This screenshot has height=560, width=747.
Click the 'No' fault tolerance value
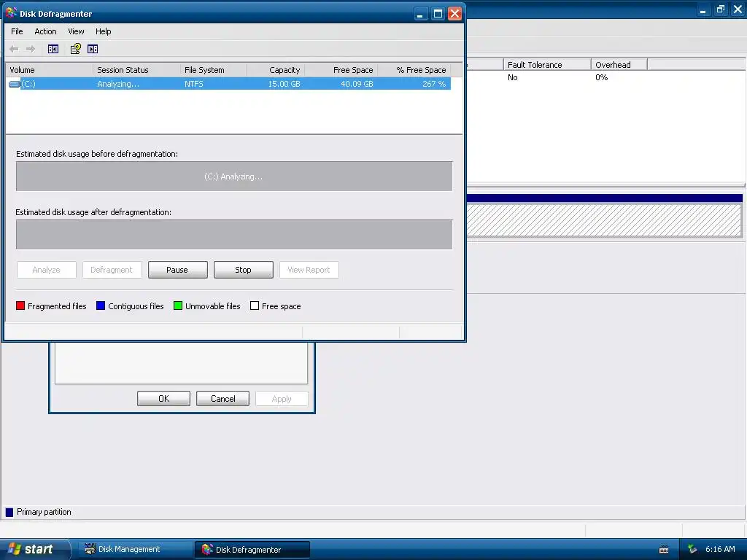pos(513,77)
